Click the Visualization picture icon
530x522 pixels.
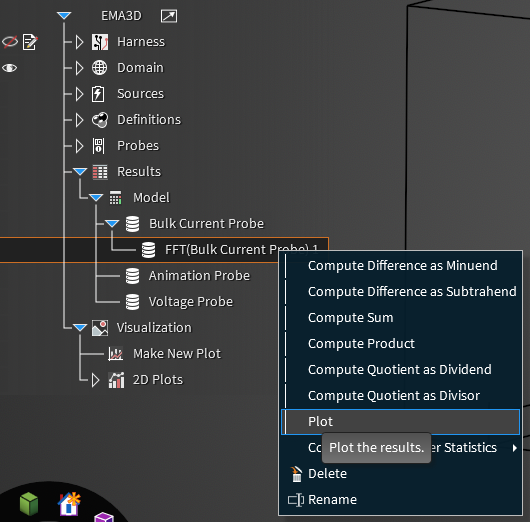[x=100, y=328]
